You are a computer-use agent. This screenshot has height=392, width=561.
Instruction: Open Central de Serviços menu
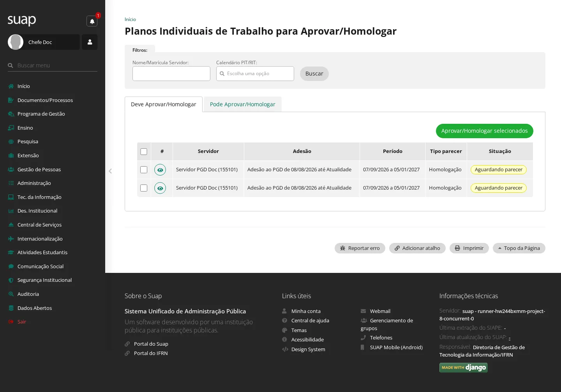[39, 225]
